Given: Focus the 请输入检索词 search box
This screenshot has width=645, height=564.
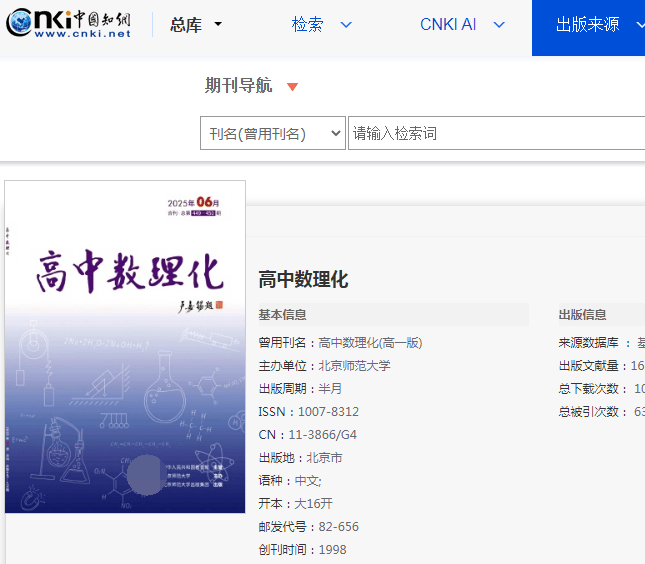Looking at the screenshot, I should [495, 134].
